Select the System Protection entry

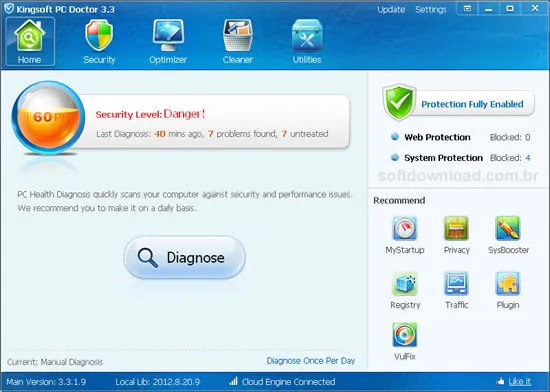tap(443, 158)
